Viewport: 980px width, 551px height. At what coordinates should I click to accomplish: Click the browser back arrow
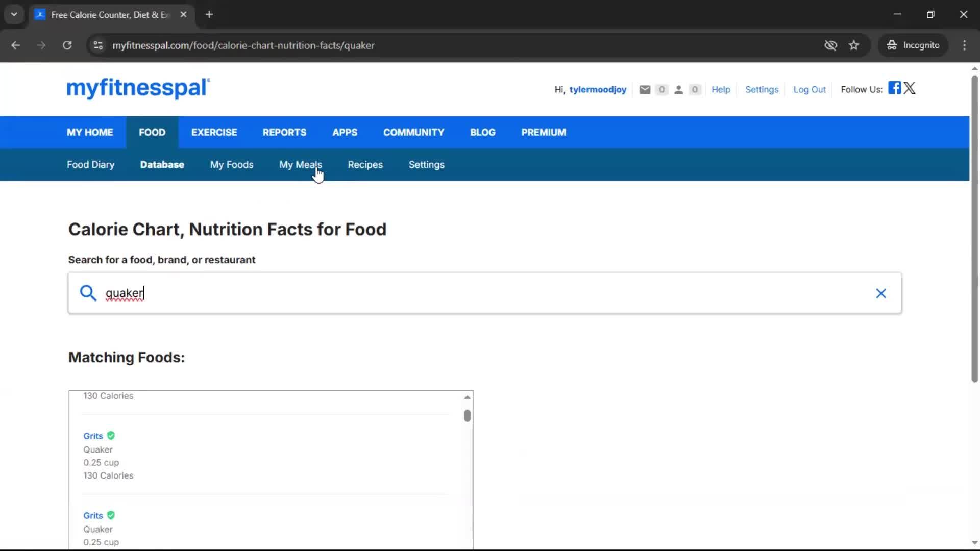(x=15, y=45)
